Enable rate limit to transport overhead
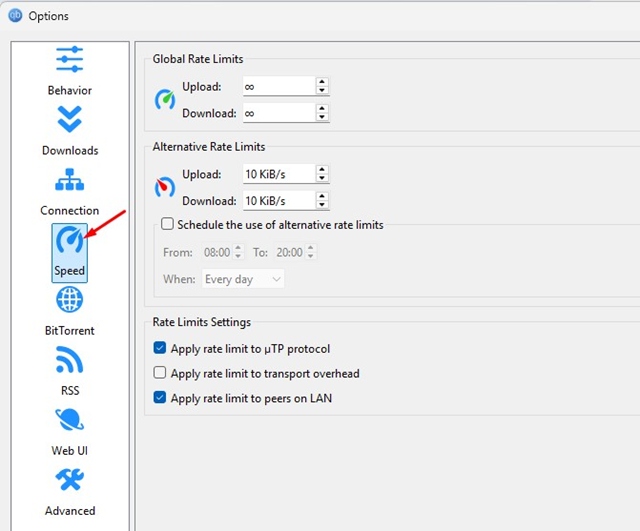The height and width of the screenshot is (531, 640). tap(160, 374)
